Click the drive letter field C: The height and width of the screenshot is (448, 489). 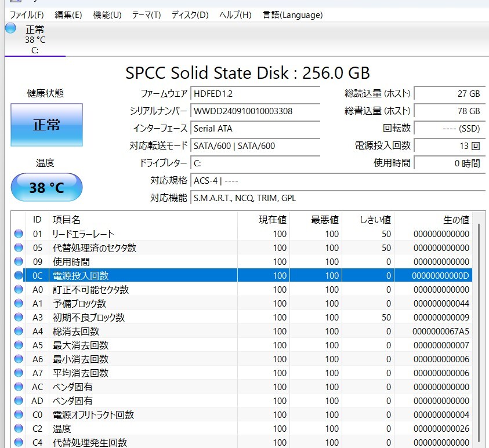(x=255, y=163)
